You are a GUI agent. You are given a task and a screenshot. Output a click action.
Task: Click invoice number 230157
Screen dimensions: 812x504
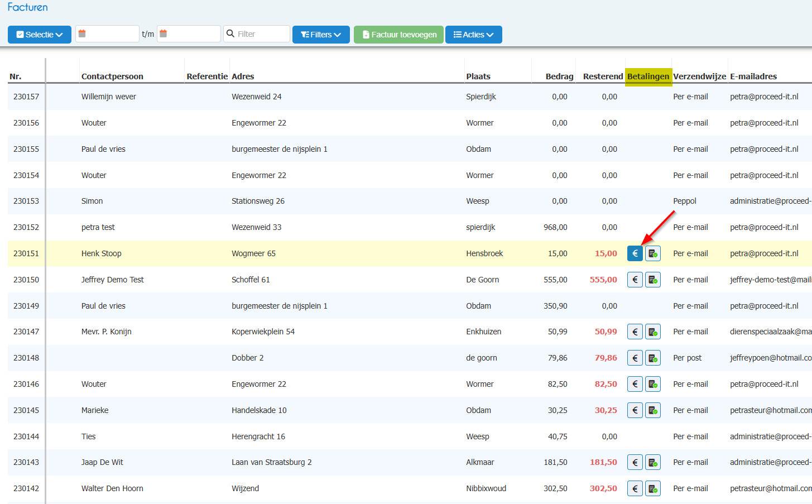coord(26,97)
